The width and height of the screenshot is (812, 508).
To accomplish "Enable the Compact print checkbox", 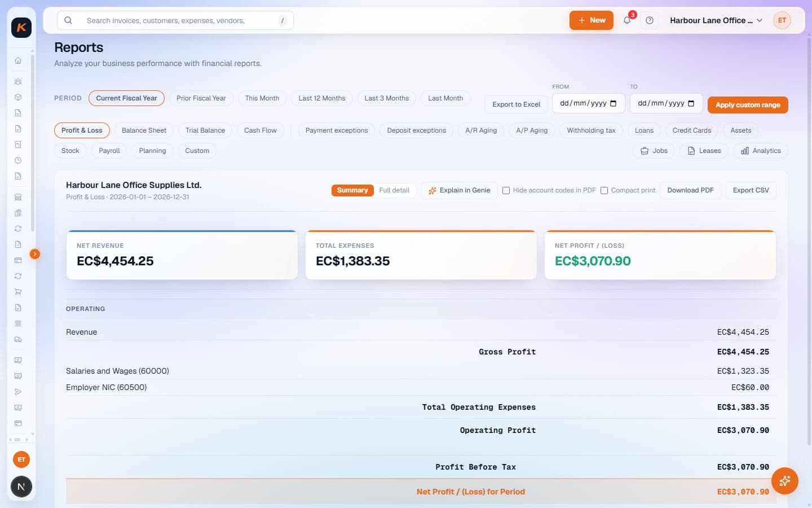I will click(604, 191).
